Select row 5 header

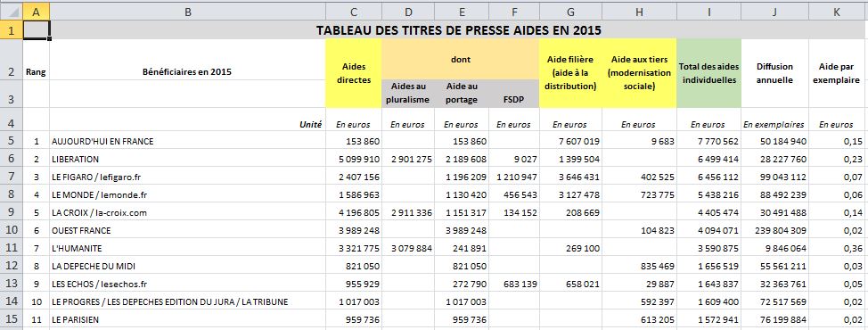click(11, 141)
